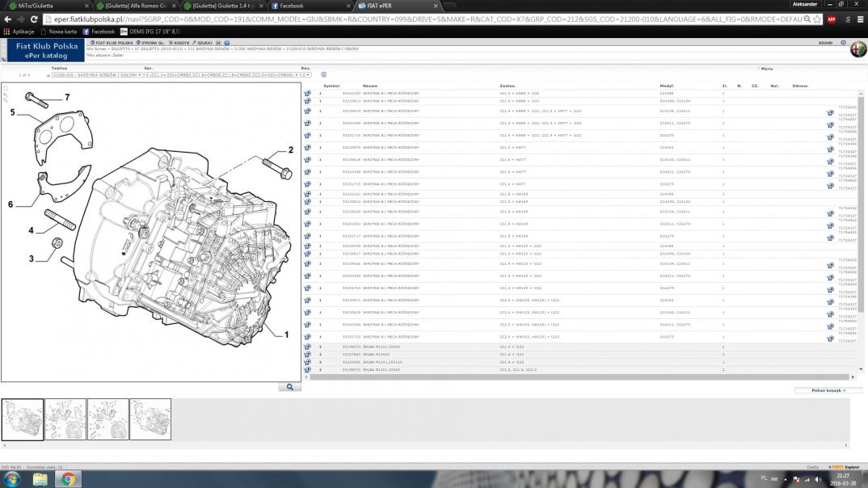The image size is (868, 488).
Task: Select the first figure thumbnail in the strip
Action: [23, 419]
